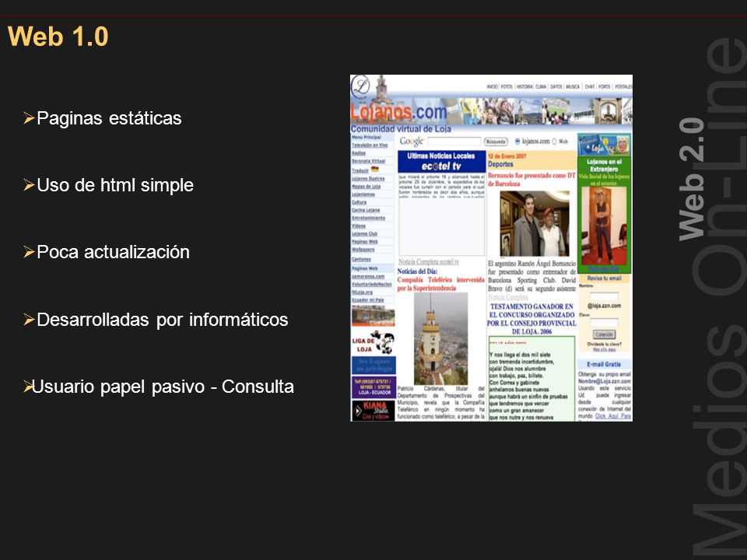Open the FOROS menu item
The height and width of the screenshot is (560, 747).
pyautogui.click(x=605, y=86)
